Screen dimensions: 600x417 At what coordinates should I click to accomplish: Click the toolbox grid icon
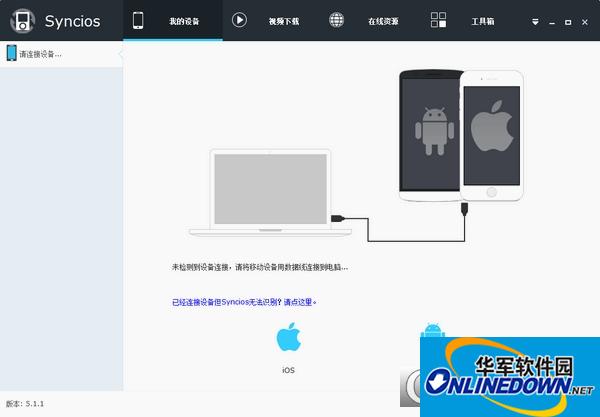(438, 20)
